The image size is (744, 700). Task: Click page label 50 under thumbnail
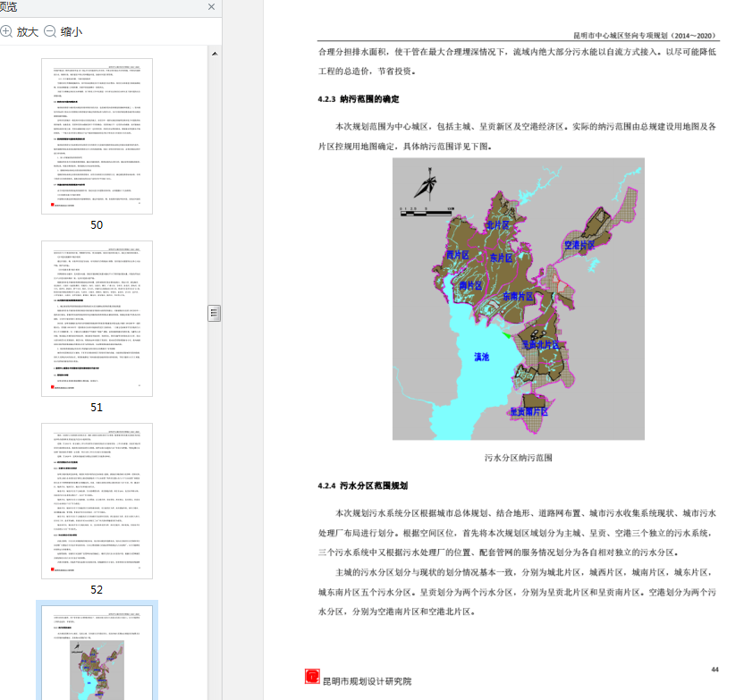coord(97,224)
